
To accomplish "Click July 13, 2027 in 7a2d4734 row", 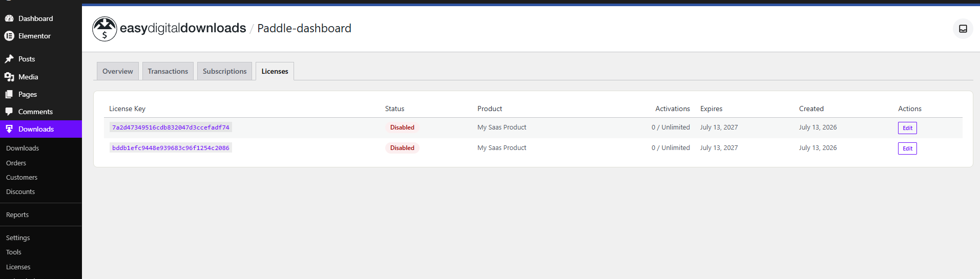I will pyautogui.click(x=719, y=127).
